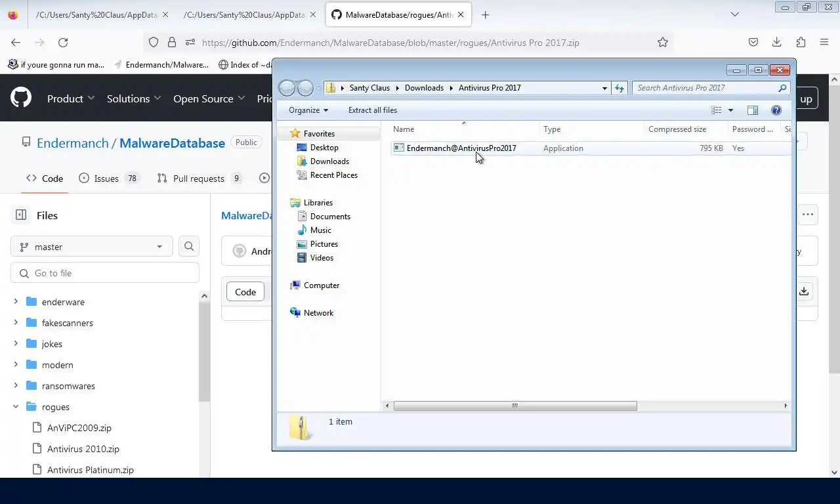Click the Explorer horizontal scrollbar thumb
840x504 pixels.
coord(515,406)
